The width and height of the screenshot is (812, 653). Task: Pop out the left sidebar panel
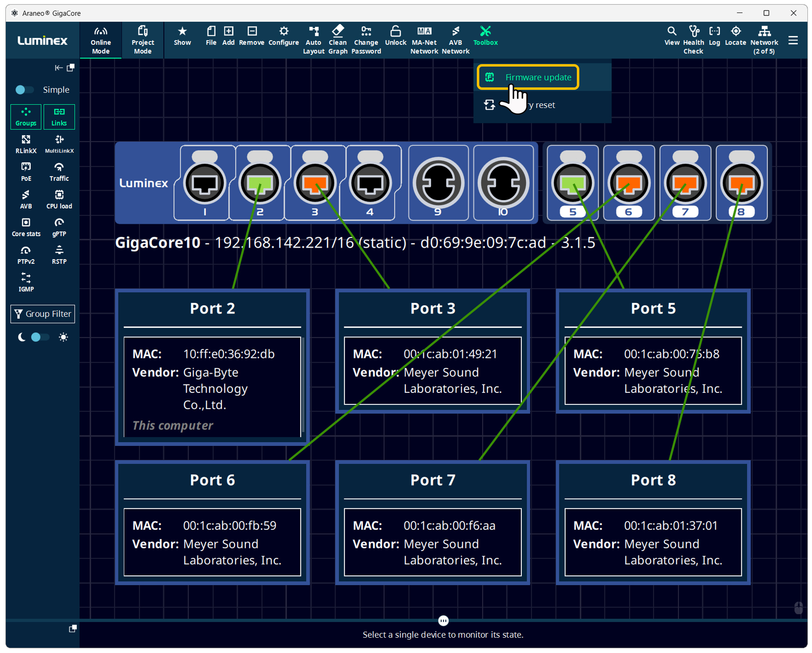71,68
